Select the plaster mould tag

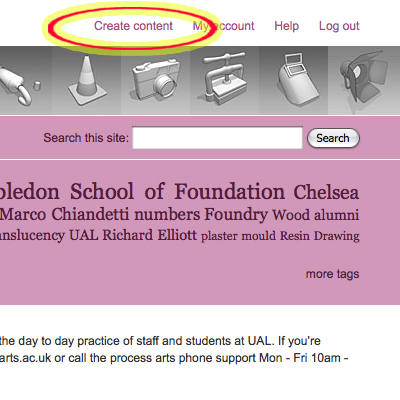[238, 236]
